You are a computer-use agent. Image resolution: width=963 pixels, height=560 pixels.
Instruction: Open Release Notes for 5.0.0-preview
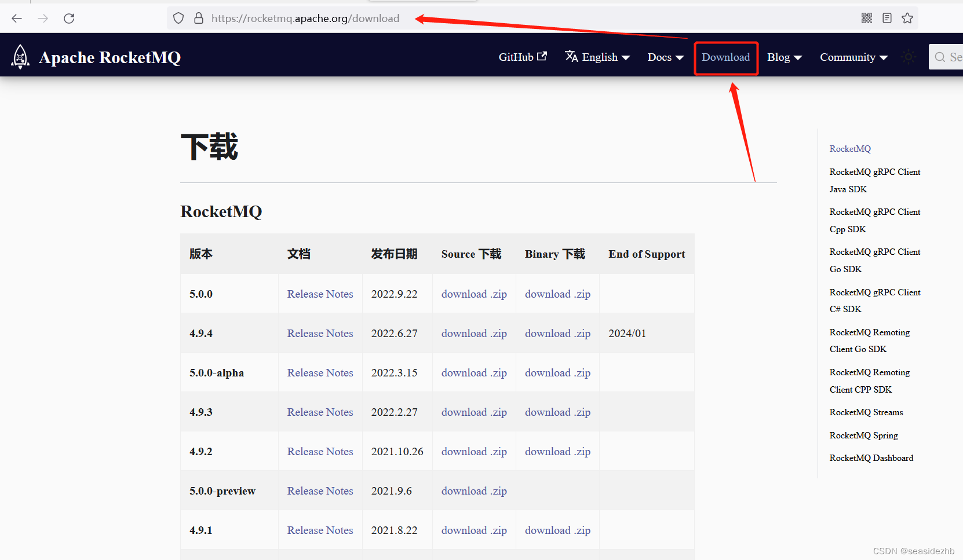(320, 491)
